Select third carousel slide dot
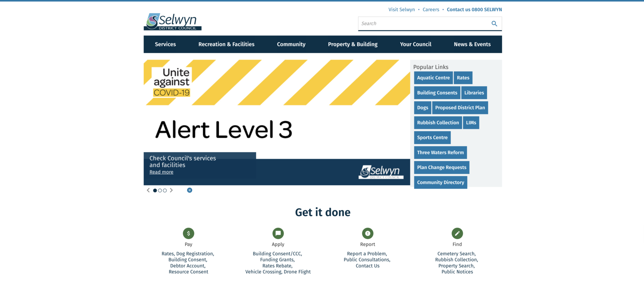Image resolution: width=644 pixels, height=281 pixels. pyautogui.click(x=165, y=190)
